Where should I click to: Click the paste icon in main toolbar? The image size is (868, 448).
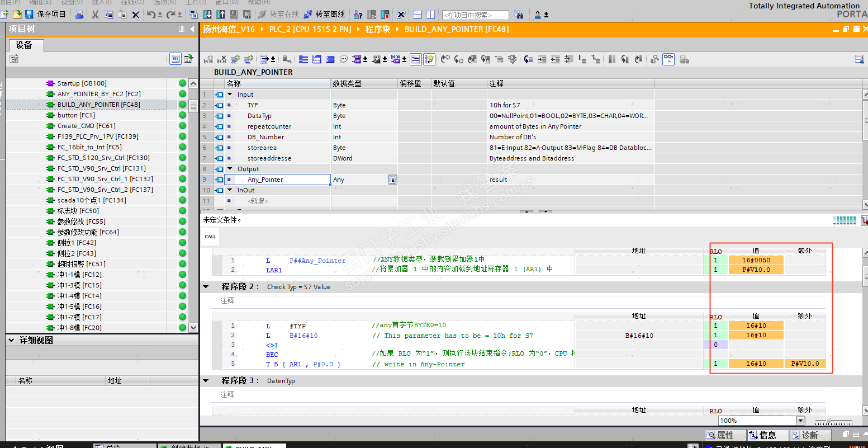tap(122, 14)
